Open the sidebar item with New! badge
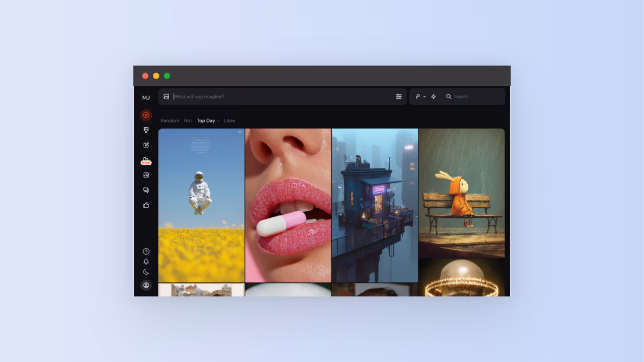Viewport: 644px width, 362px height. pos(146,160)
